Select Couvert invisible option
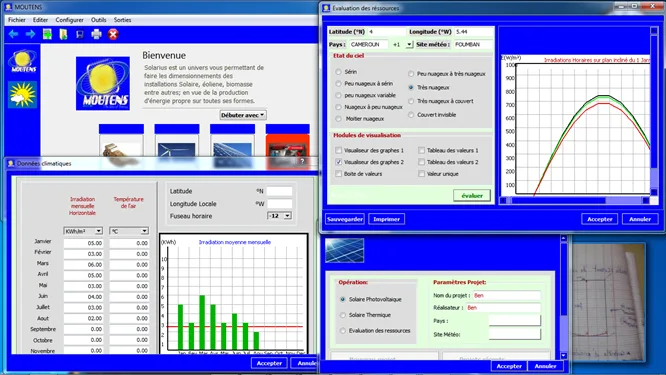The image size is (666, 375). coord(411,115)
